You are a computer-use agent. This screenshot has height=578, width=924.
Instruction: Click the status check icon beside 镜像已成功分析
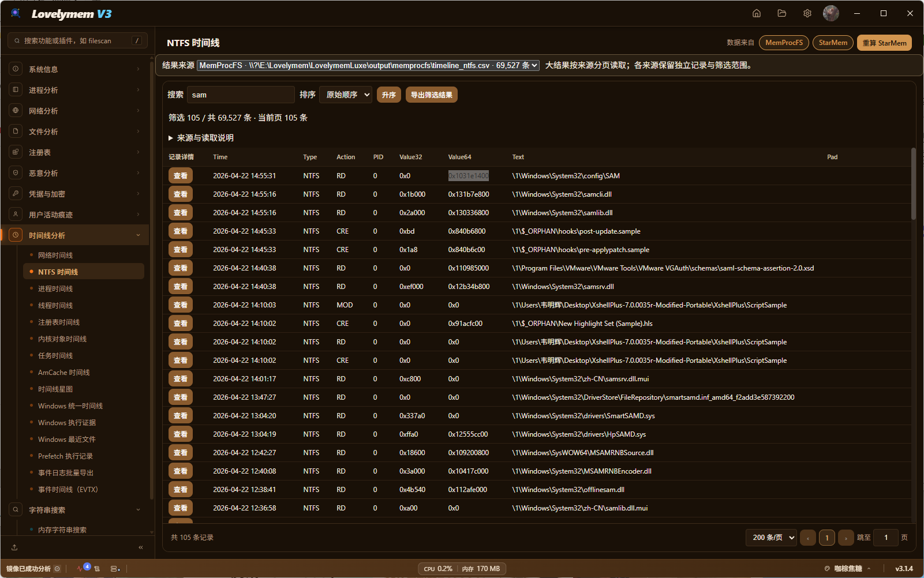coord(57,569)
